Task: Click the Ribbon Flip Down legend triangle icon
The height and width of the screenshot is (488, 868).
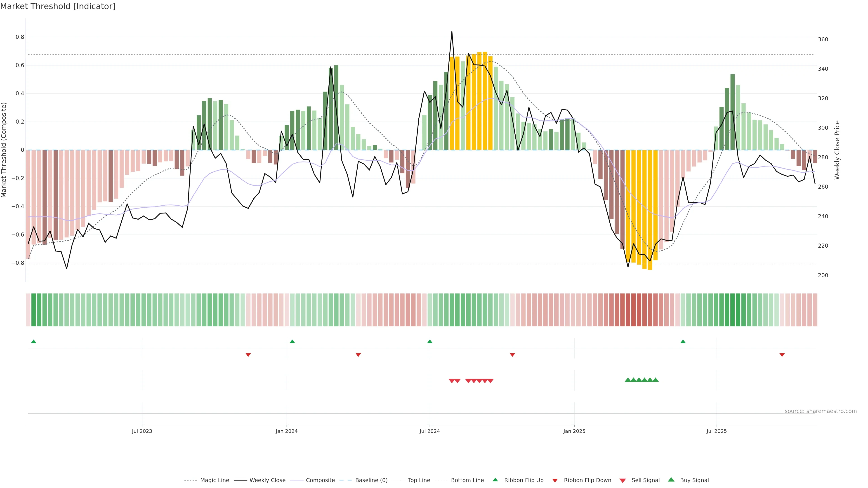Action: (x=555, y=481)
